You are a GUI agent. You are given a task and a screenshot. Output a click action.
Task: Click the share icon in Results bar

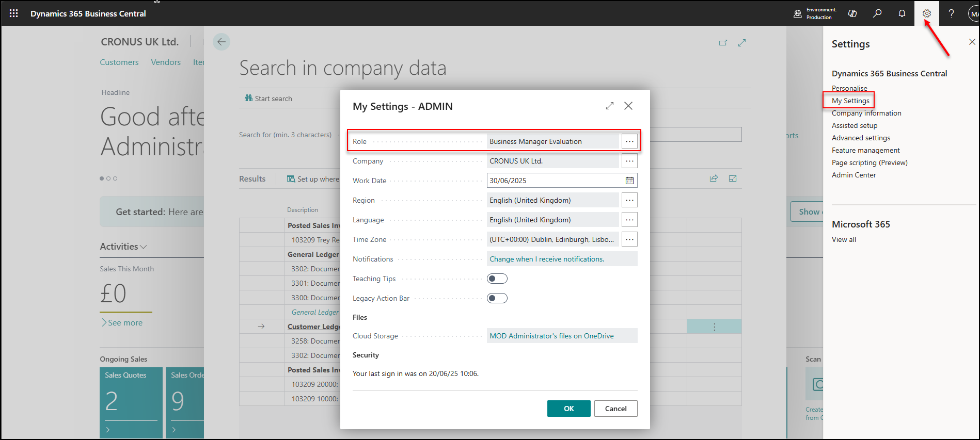pos(714,178)
